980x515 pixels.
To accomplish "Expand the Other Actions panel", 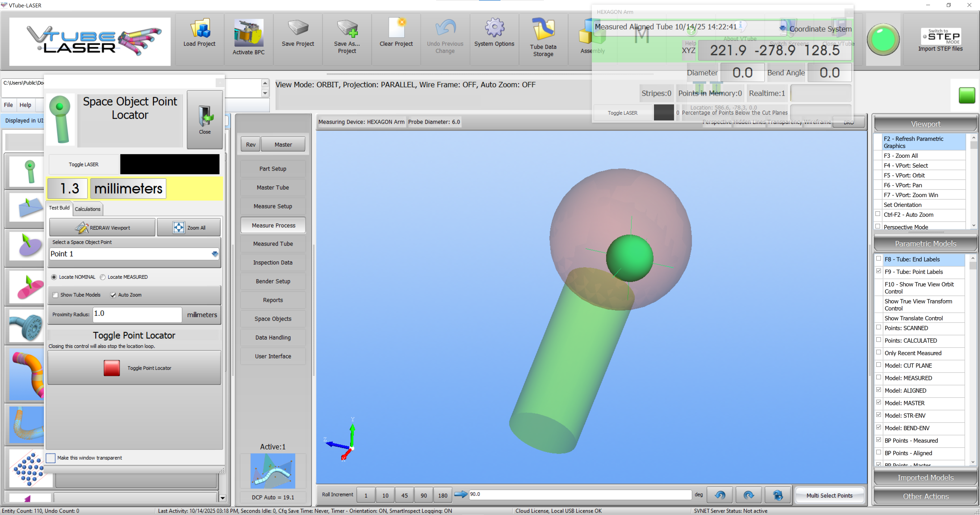I will (x=925, y=496).
